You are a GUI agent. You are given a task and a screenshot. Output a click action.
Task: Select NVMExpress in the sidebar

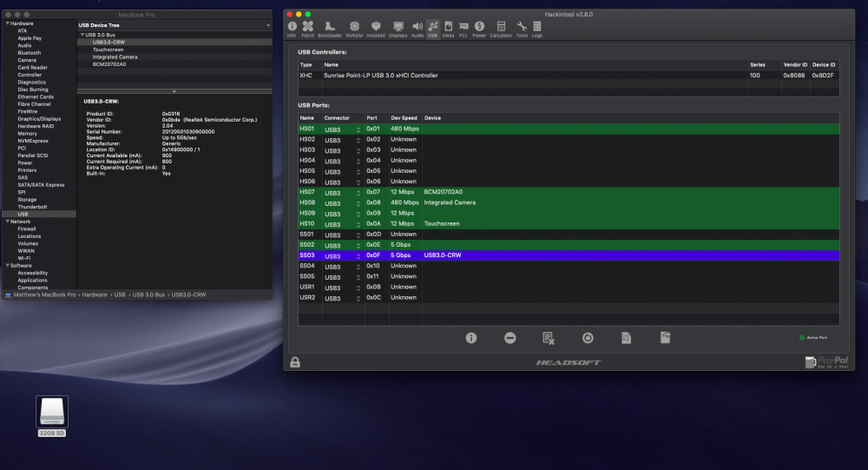pos(33,141)
